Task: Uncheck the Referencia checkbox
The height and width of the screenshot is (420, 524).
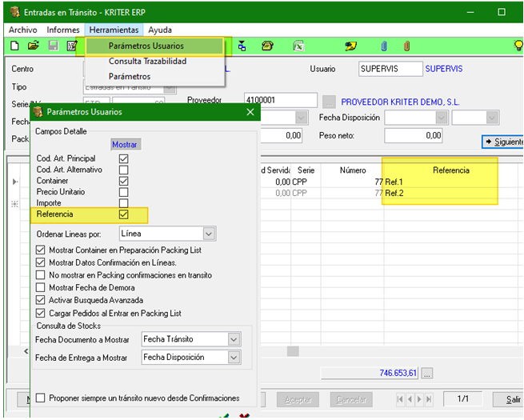Action: (x=124, y=214)
